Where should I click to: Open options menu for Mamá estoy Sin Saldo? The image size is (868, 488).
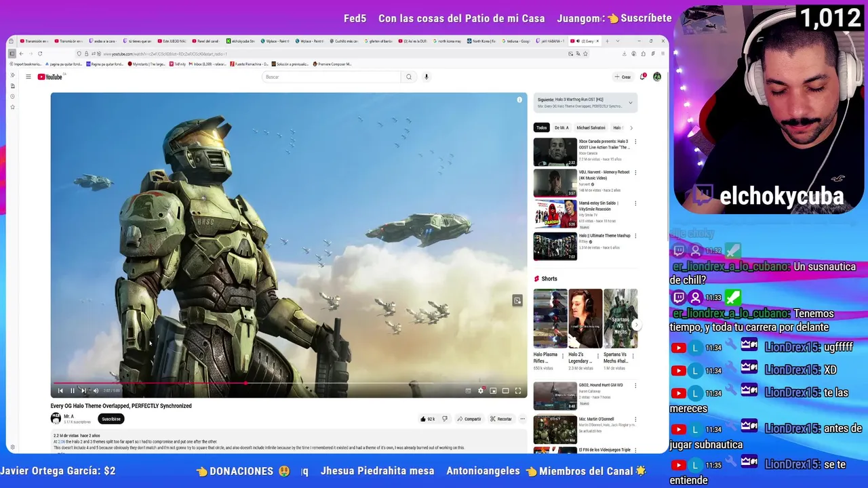point(635,203)
